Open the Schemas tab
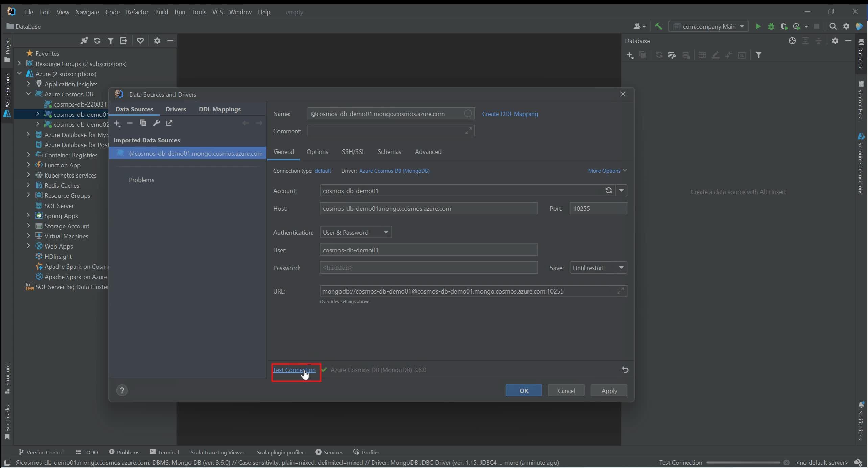 click(x=389, y=151)
